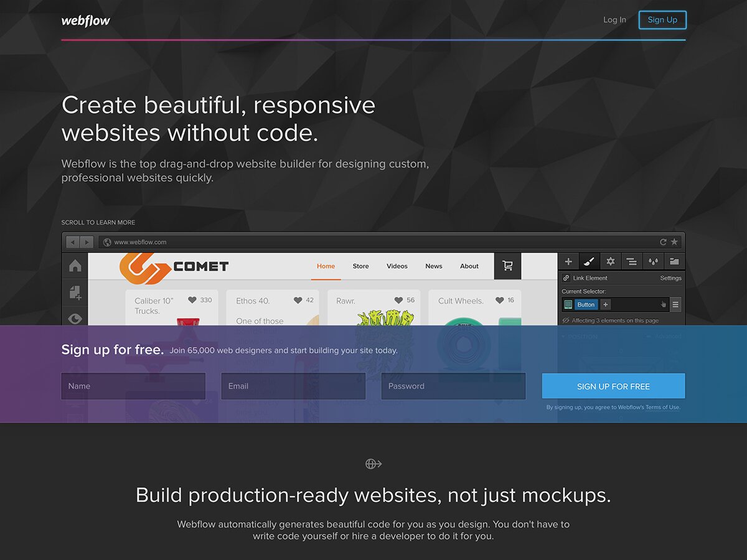Open the Current Selector options menu

pos(676,304)
